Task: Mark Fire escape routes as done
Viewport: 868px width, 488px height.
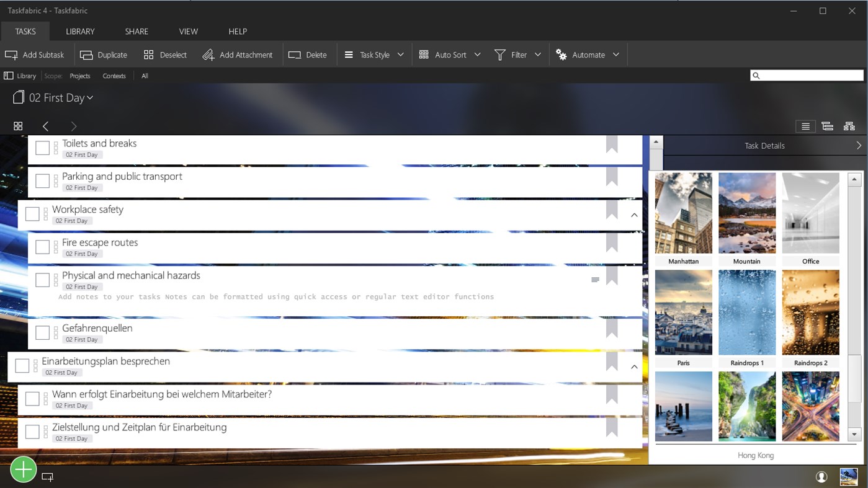Action: 42,246
